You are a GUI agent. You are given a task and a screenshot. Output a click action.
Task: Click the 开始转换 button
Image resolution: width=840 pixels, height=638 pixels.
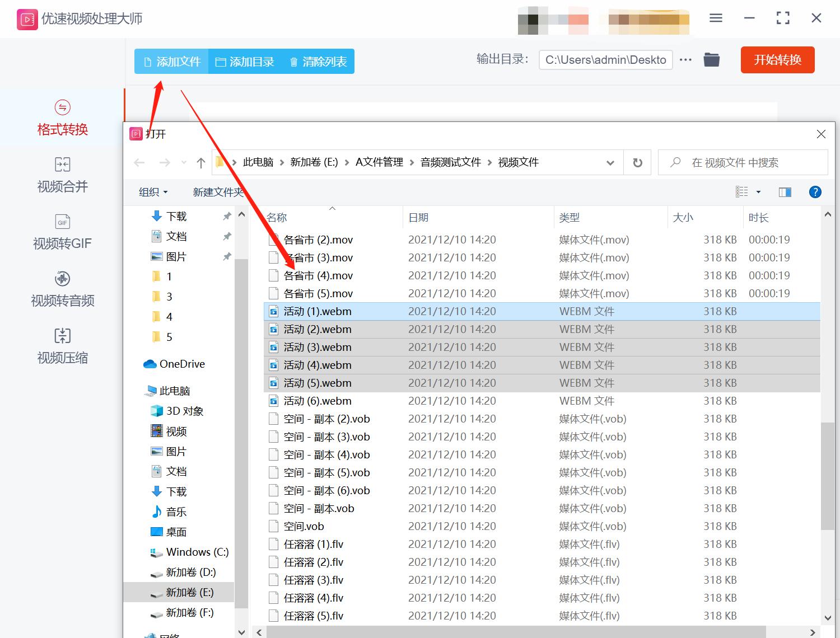coord(777,60)
